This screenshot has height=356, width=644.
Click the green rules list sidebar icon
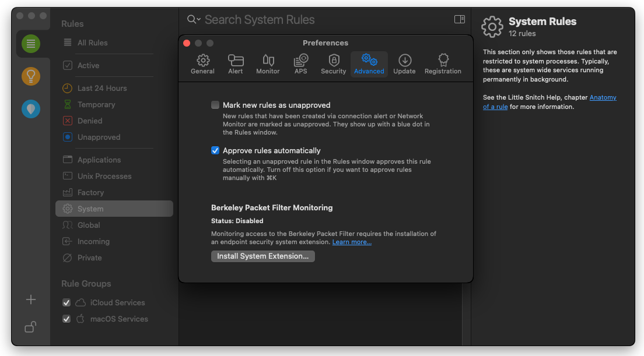(31, 44)
